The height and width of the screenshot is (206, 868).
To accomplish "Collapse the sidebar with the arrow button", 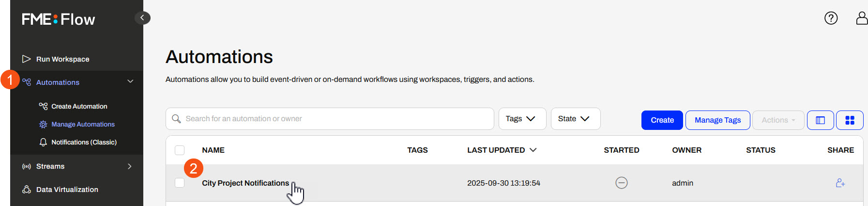I will pyautogui.click(x=142, y=18).
